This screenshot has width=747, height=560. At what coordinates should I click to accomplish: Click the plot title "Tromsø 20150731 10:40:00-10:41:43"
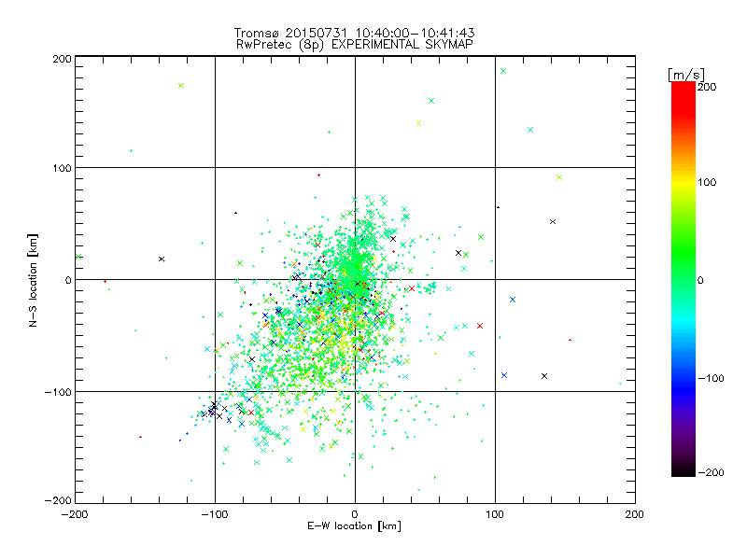[354, 33]
